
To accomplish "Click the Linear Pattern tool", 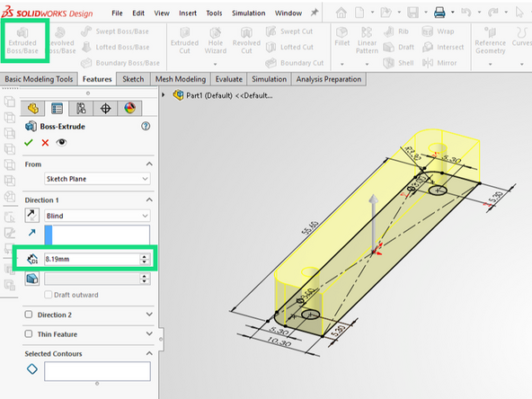I will click(x=367, y=41).
